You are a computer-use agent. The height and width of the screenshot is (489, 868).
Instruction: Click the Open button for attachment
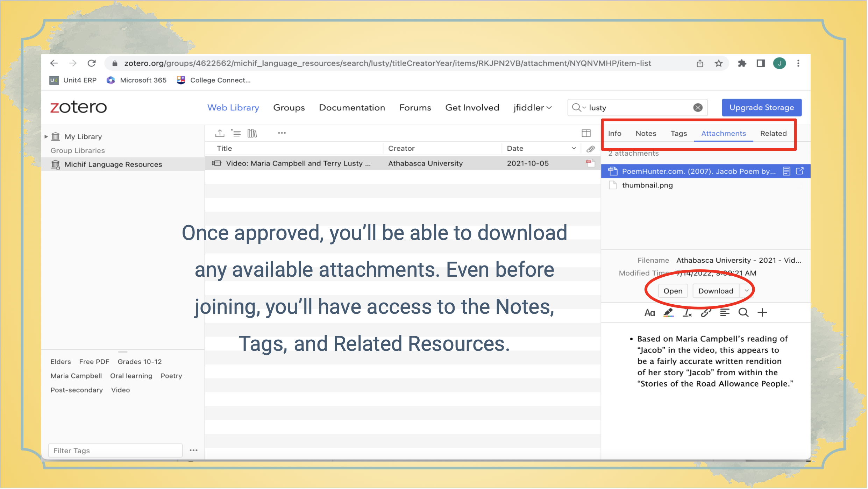[673, 290]
